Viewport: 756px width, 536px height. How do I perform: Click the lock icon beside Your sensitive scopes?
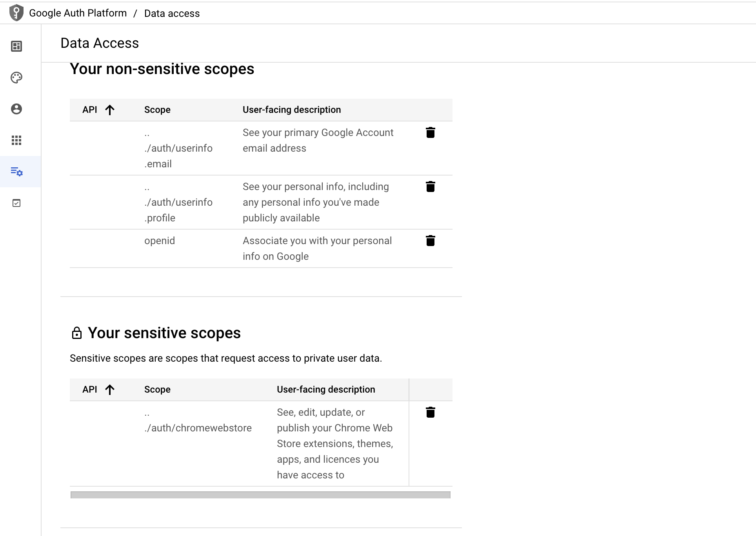(x=77, y=332)
